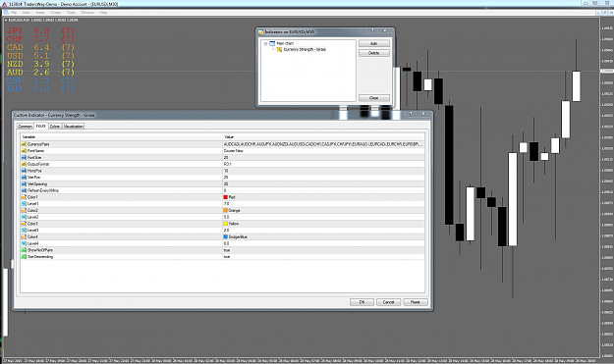
Task: Open the Help menu
Action: point(103,13)
